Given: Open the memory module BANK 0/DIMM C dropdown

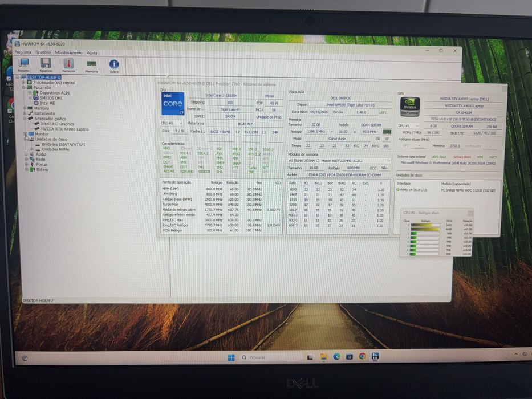Looking at the screenshot, I should click(x=339, y=161).
